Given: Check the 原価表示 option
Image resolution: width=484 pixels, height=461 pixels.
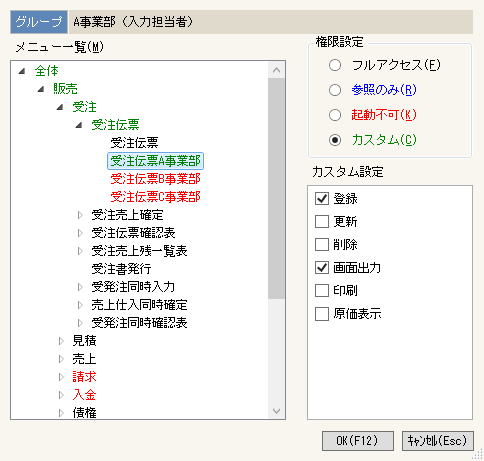Looking at the screenshot, I should click(322, 314).
